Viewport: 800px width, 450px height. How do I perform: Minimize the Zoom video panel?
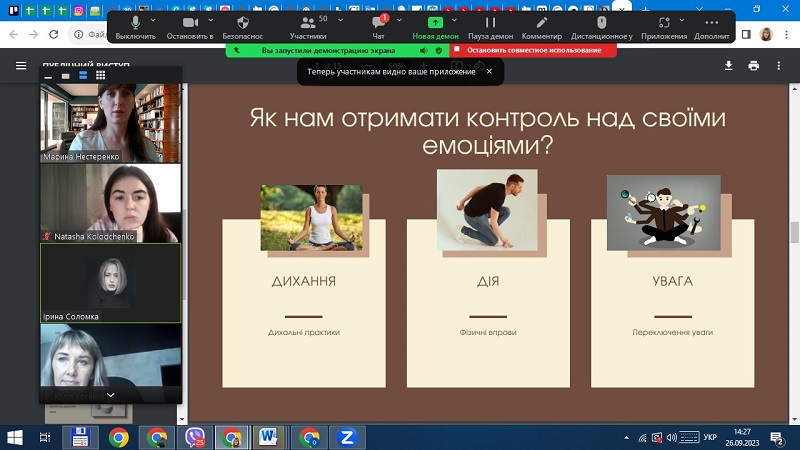[48, 76]
